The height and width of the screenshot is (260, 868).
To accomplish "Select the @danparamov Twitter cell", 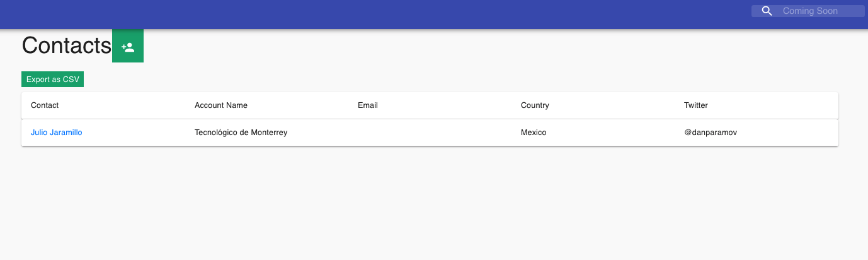I will pyautogui.click(x=709, y=133).
